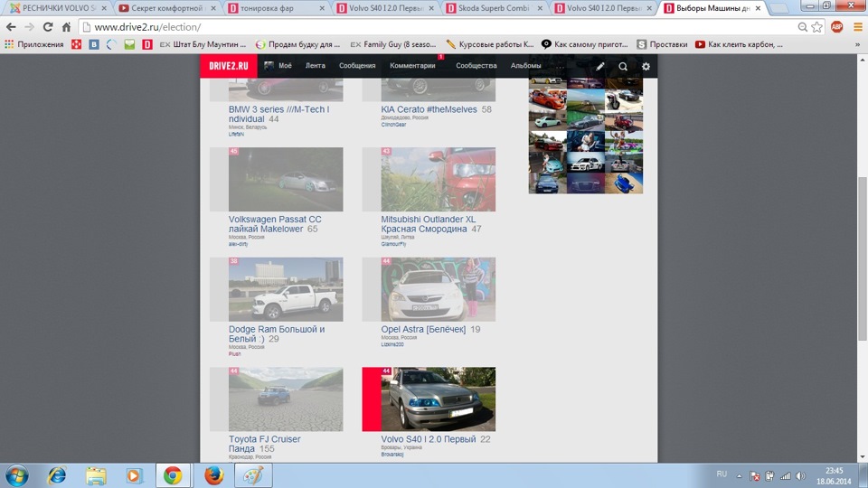
Task: Open Paint from the taskbar
Action: click(x=253, y=475)
